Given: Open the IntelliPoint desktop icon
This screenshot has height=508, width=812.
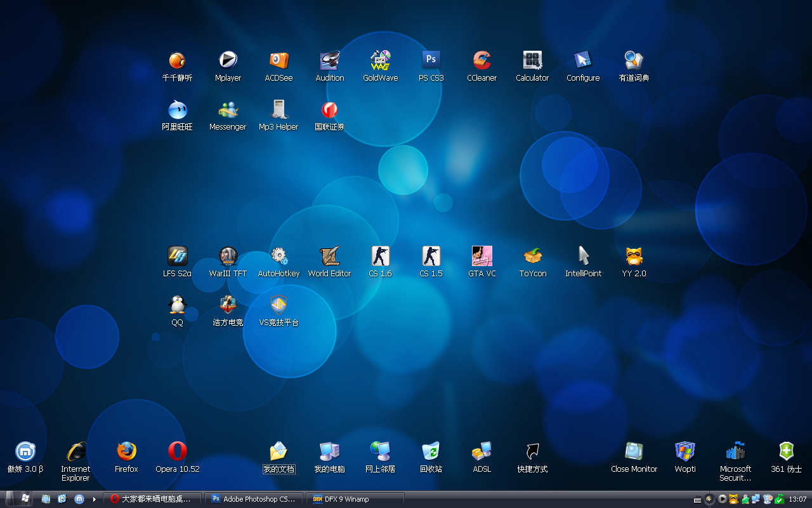Looking at the screenshot, I should 583,262.
